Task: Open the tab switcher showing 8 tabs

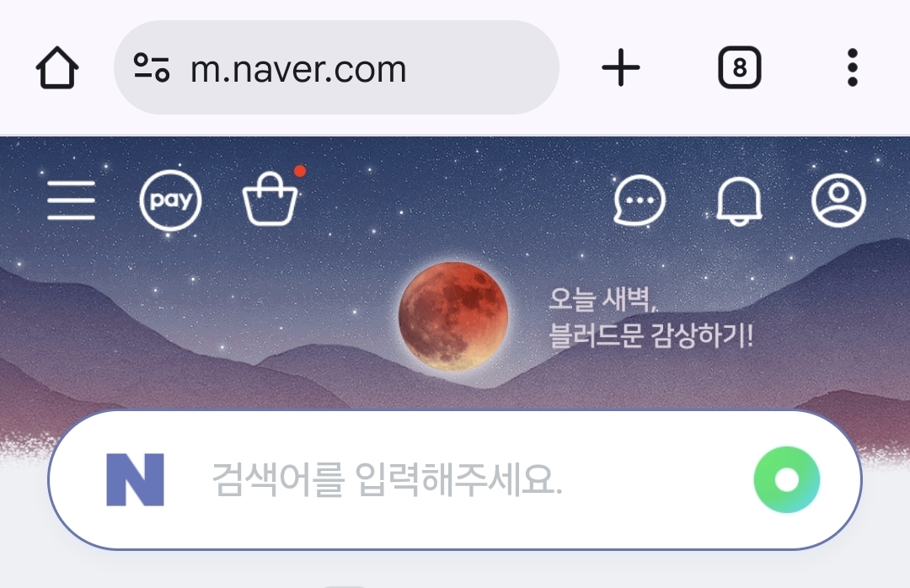Action: click(x=740, y=67)
